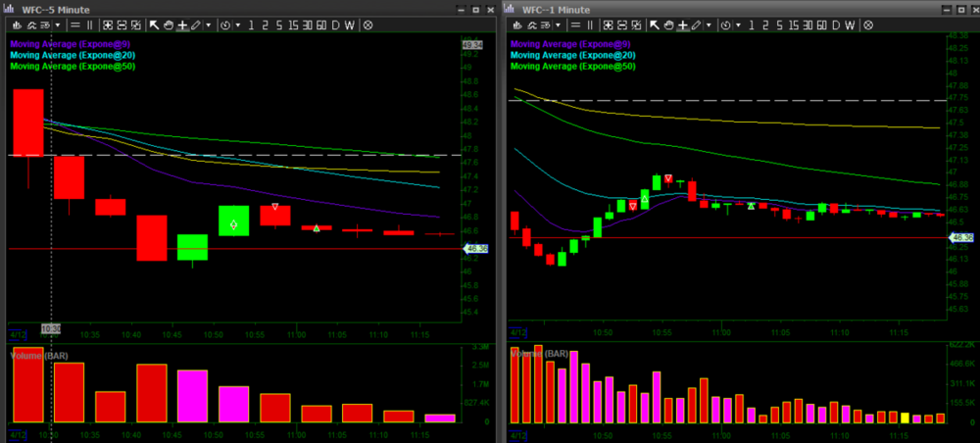Image resolution: width=980 pixels, height=443 pixels.
Task: Click the circled X icon in 1 Minute toolbar
Action: tap(867, 25)
